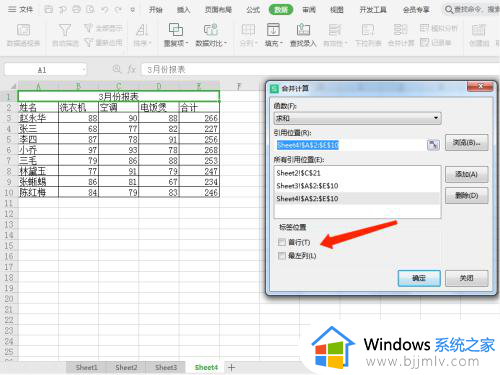This screenshot has width=500, height=375.
Task: Enable the 最左列(L) checkbox
Action: click(x=282, y=256)
